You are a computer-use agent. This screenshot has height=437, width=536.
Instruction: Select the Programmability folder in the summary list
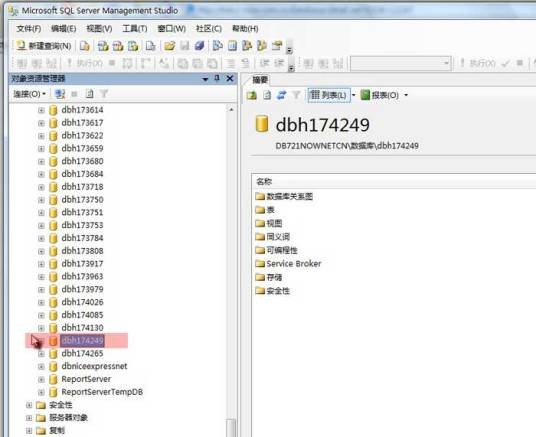tap(276, 250)
